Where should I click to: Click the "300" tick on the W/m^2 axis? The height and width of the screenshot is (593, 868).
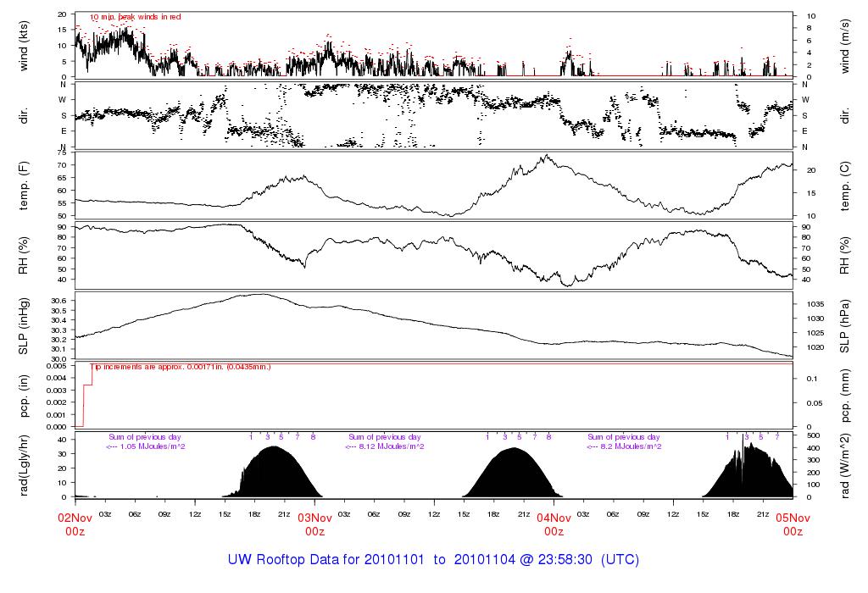[x=813, y=461]
